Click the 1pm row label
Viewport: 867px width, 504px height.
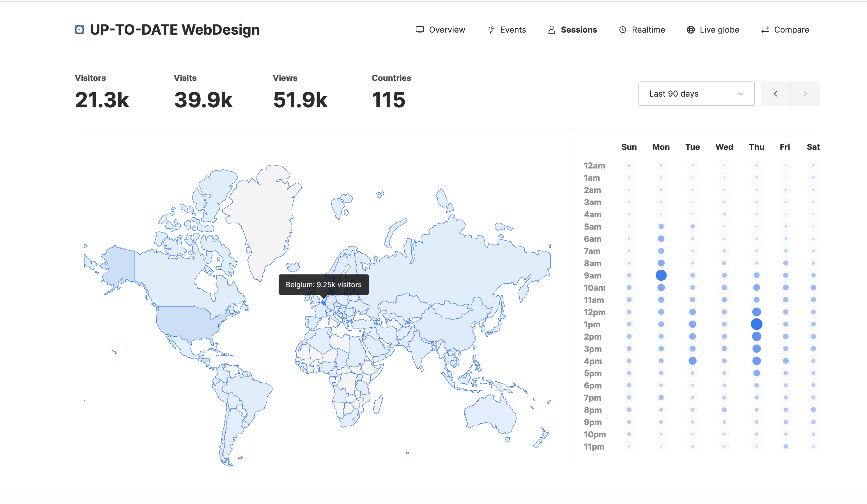pyautogui.click(x=592, y=324)
